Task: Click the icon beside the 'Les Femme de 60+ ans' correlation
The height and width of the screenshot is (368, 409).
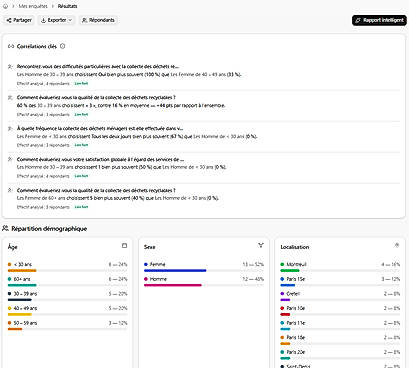Action: pos(10,190)
